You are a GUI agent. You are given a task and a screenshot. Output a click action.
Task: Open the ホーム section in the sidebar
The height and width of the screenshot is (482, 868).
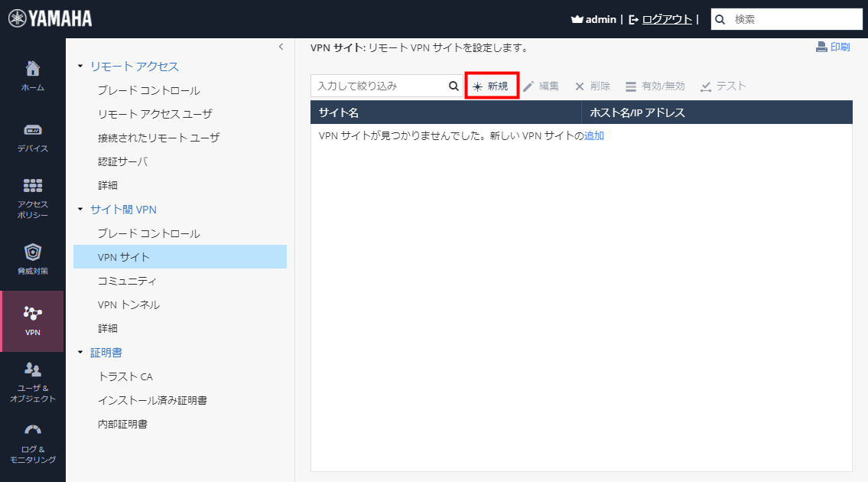(32, 74)
